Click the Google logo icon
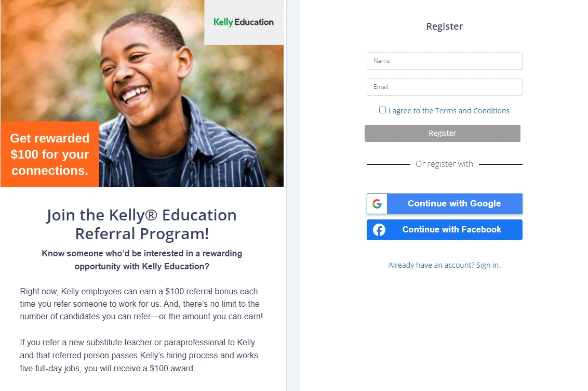This screenshot has height=391, width=588. [x=377, y=204]
